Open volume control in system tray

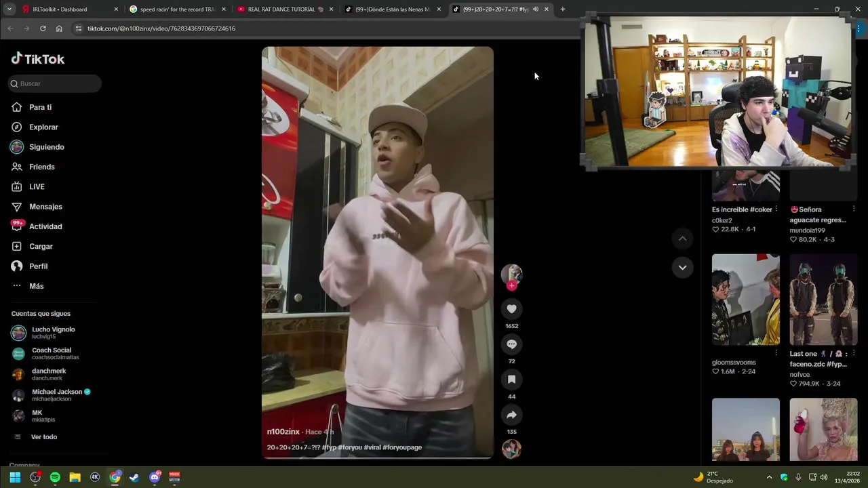point(824,477)
